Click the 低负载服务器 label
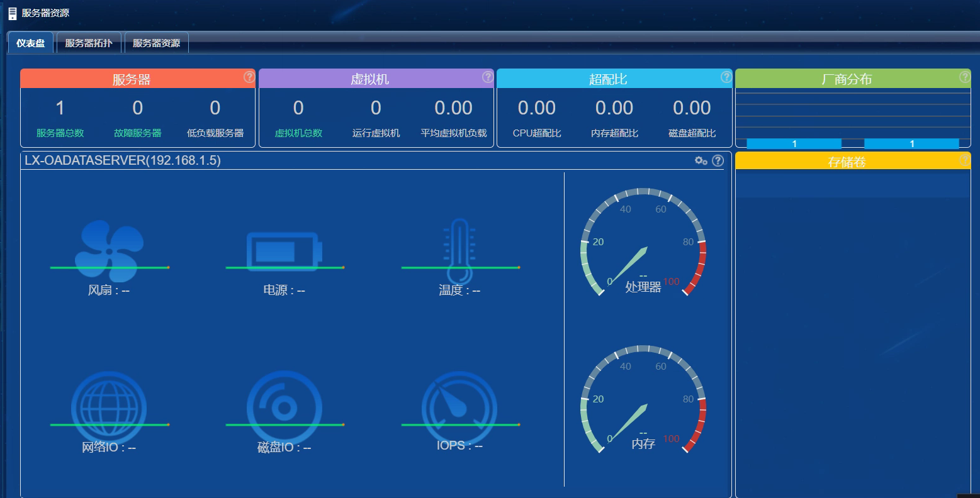Screen dimensions: 980x498 click(215, 133)
